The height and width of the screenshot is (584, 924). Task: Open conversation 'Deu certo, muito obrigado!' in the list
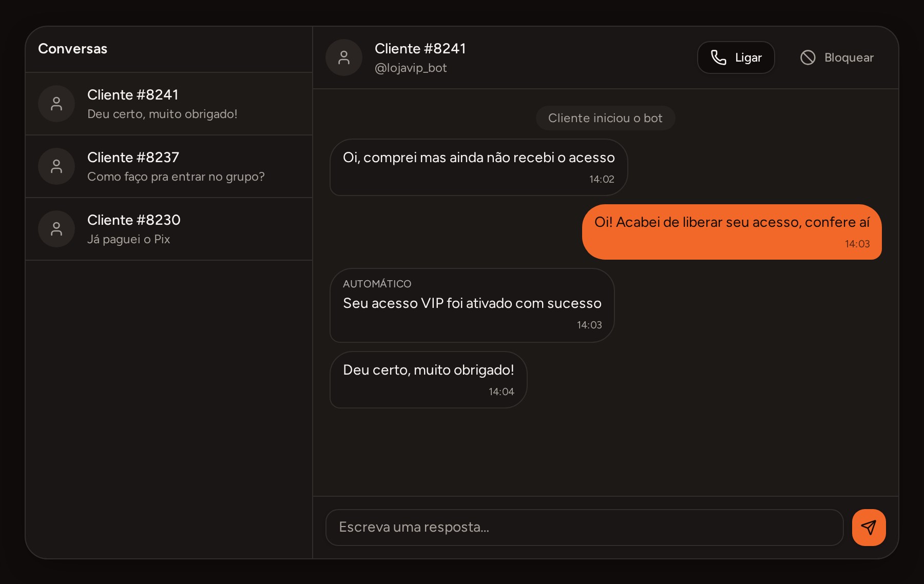point(169,104)
